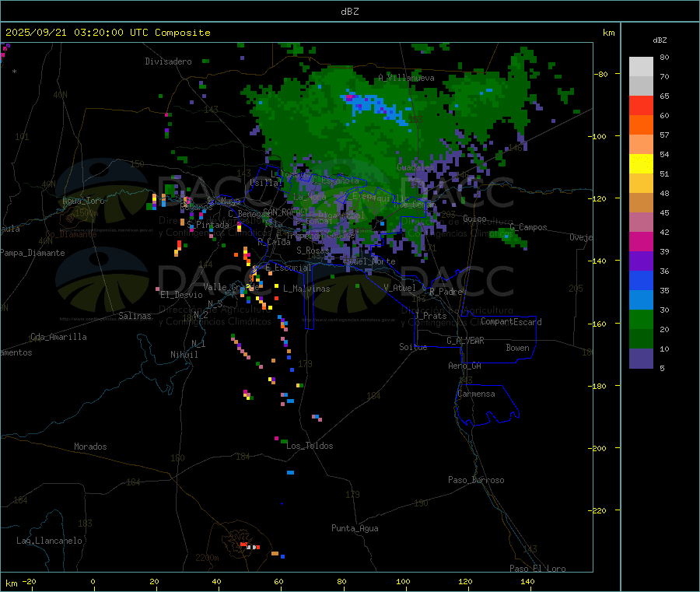700x592 pixels.
Task: Click the E_Escorial label
Action: tap(289, 268)
